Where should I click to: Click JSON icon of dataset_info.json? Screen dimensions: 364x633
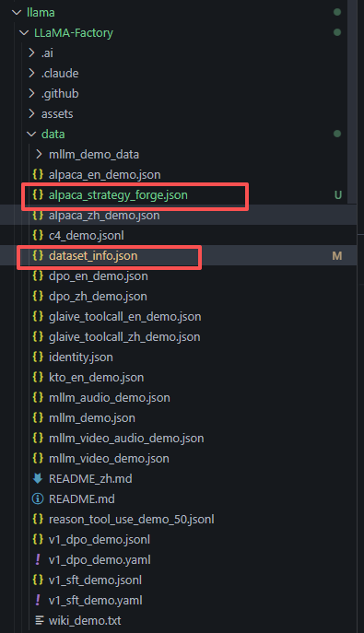tap(38, 255)
